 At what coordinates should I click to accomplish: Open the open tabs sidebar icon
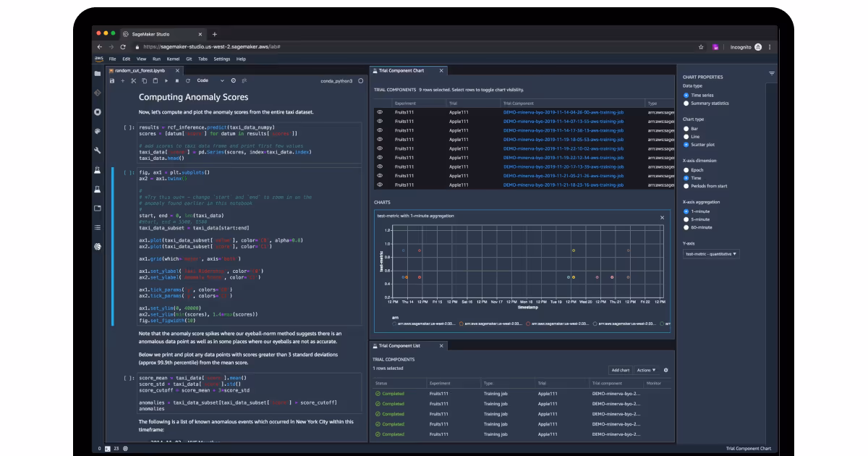coord(97,208)
